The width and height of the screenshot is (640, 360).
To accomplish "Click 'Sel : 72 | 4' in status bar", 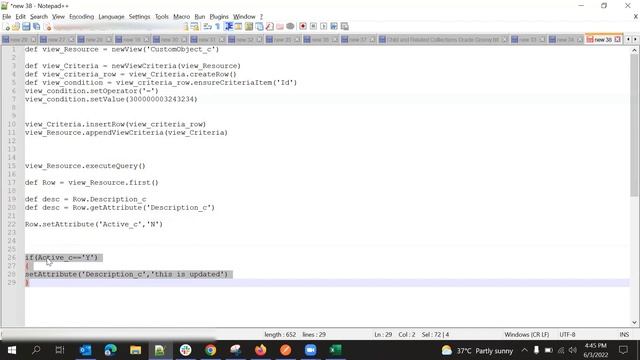I will click(435, 335).
